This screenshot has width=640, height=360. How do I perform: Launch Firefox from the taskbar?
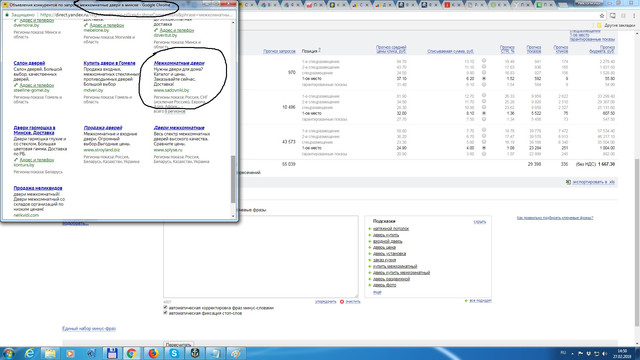tap(153, 353)
